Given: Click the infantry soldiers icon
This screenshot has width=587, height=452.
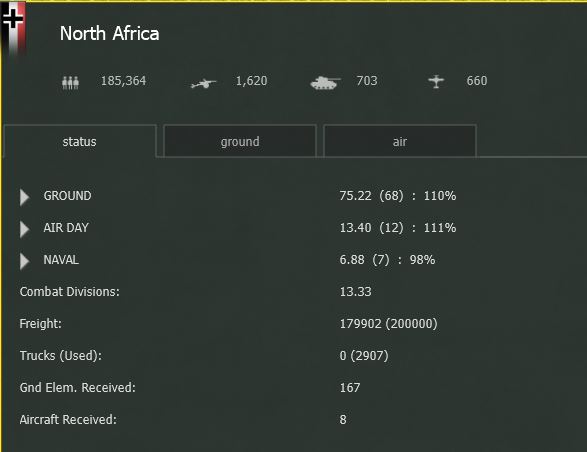Looking at the screenshot, I should [x=70, y=82].
